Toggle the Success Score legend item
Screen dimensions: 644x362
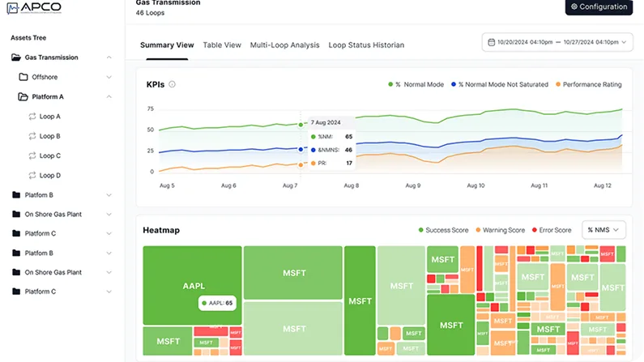point(443,230)
